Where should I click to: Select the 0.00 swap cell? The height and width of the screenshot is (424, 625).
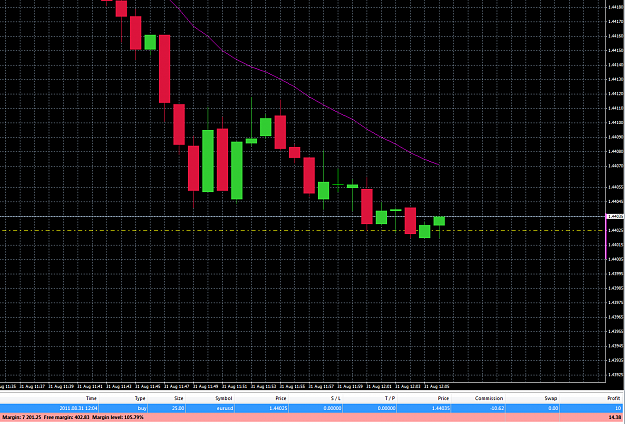click(553, 408)
